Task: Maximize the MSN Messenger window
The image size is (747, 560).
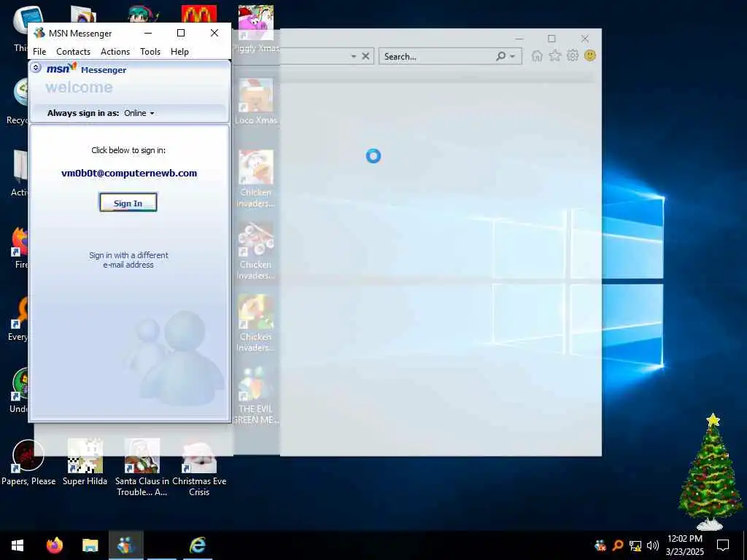Action: [181, 33]
